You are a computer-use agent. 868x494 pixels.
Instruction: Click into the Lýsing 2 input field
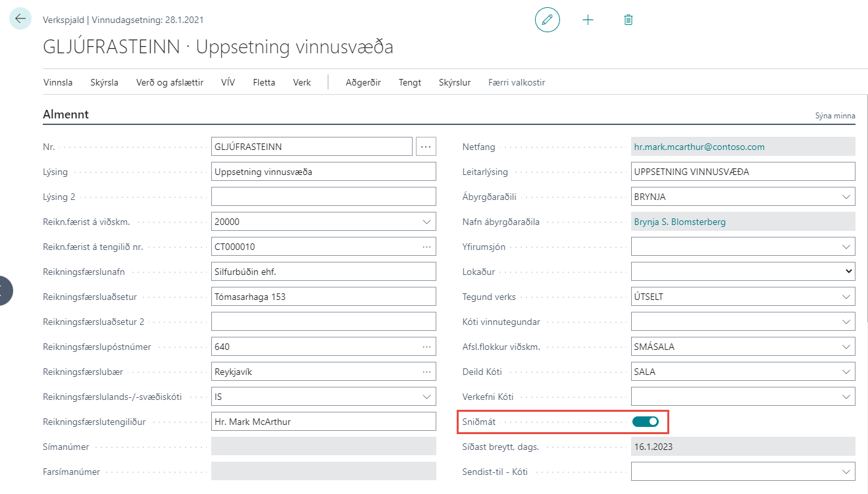pos(323,197)
